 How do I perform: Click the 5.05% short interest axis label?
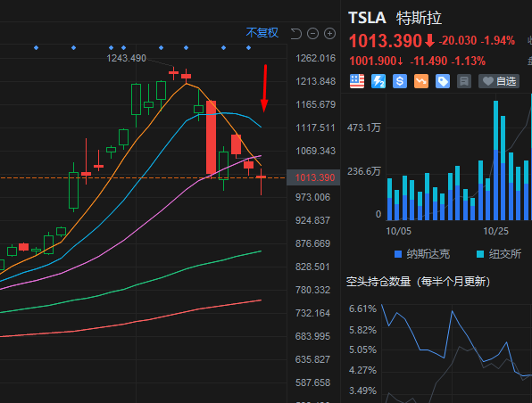(x=362, y=350)
